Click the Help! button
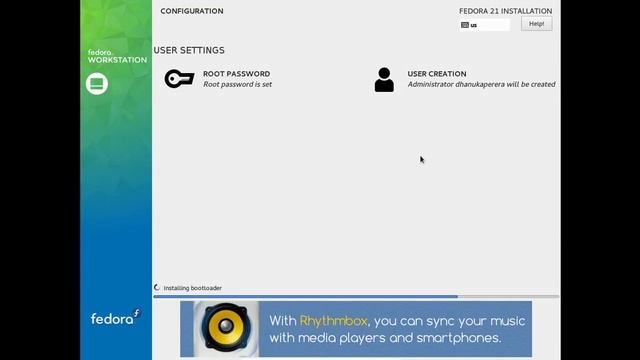The height and width of the screenshot is (360, 640). 536,24
